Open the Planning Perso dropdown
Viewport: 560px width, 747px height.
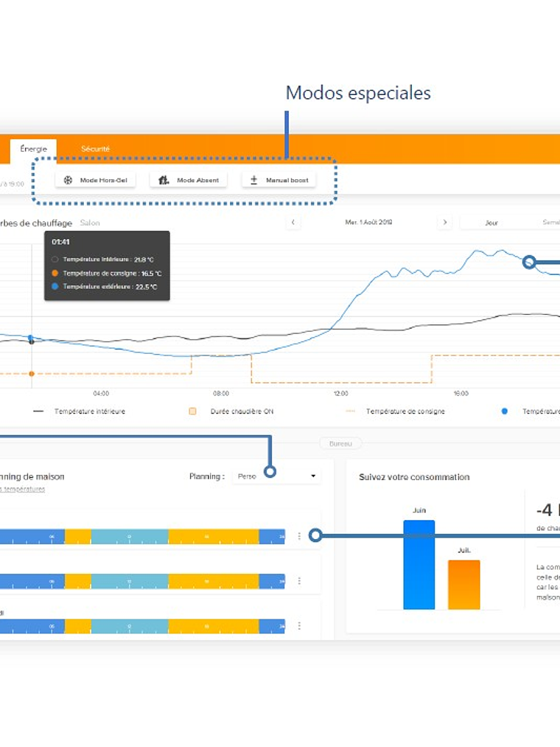(x=276, y=476)
